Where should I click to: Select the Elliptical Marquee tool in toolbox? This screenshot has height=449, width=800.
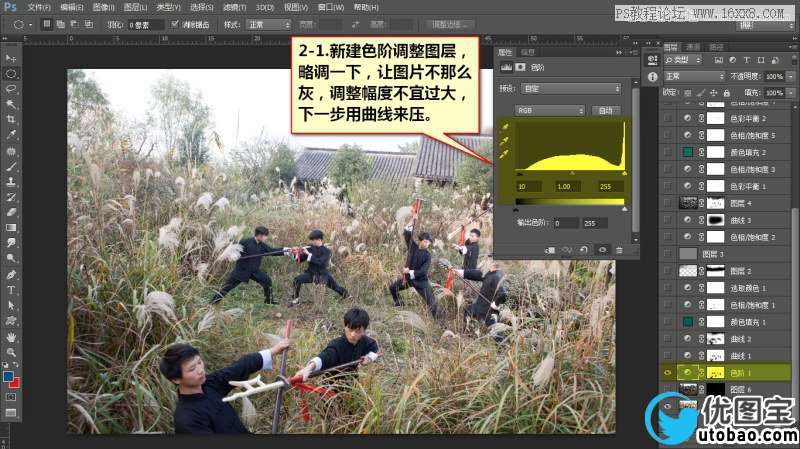tap(11, 74)
